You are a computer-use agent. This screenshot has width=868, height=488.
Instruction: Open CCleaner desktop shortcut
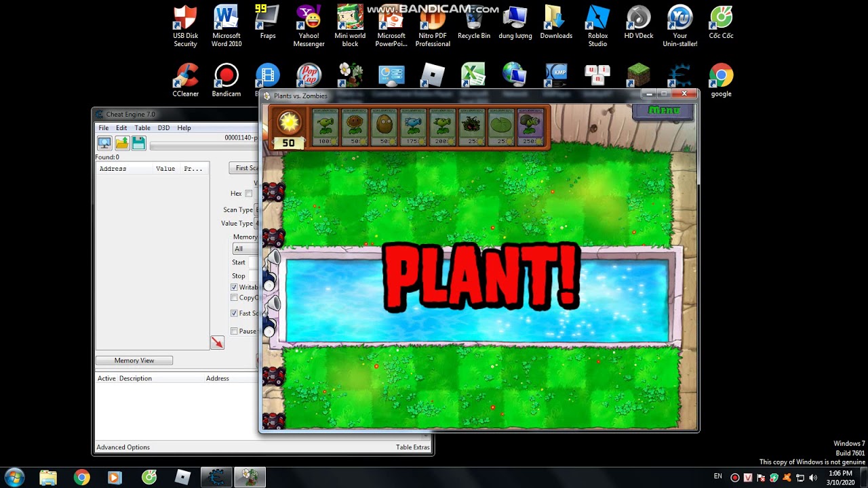click(x=185, y=81)
